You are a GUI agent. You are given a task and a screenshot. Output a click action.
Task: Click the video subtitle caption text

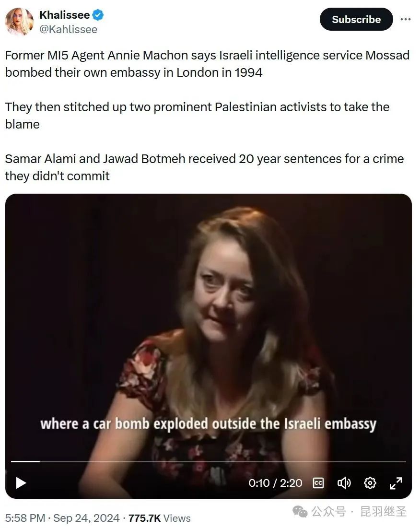[x=208, y=424]
